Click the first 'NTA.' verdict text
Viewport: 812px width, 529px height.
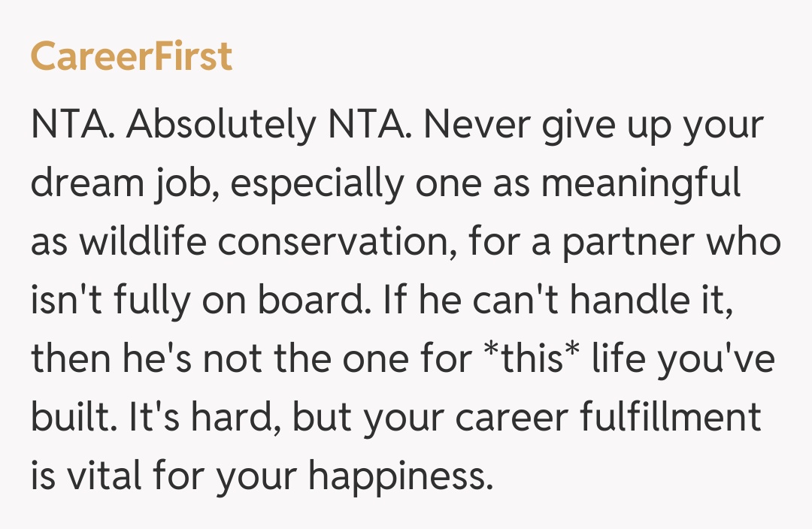pos(73,125)
